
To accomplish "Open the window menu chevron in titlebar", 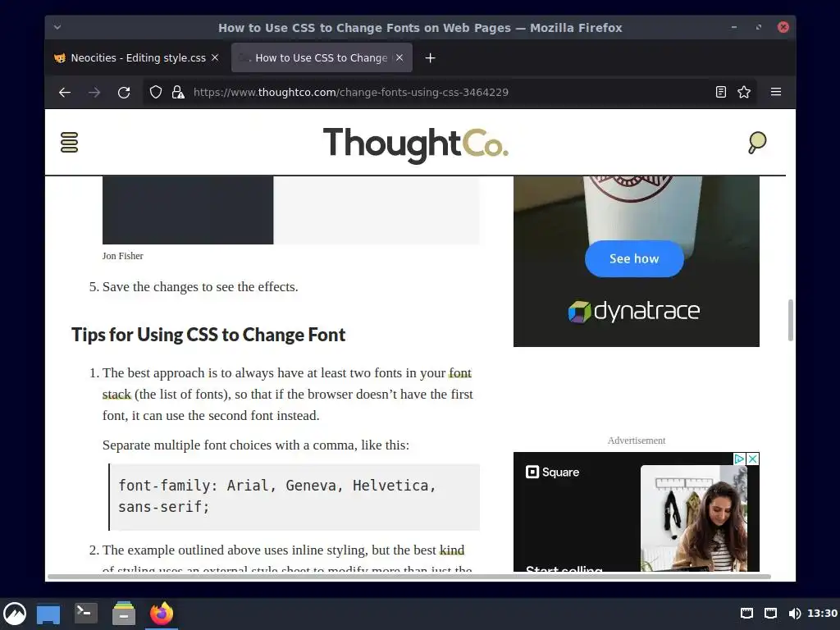I will 57,27.
